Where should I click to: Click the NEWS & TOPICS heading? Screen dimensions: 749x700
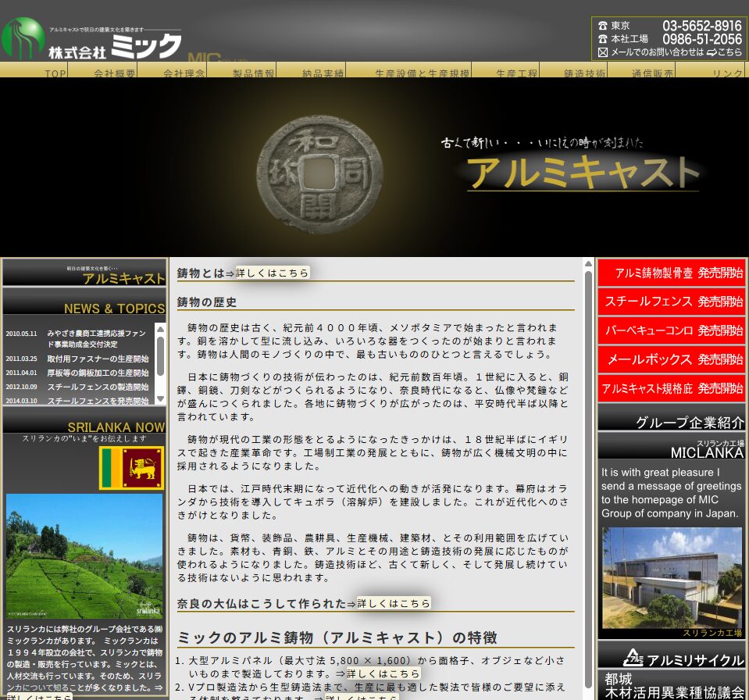pyautogui.click(x=114, y=309)
